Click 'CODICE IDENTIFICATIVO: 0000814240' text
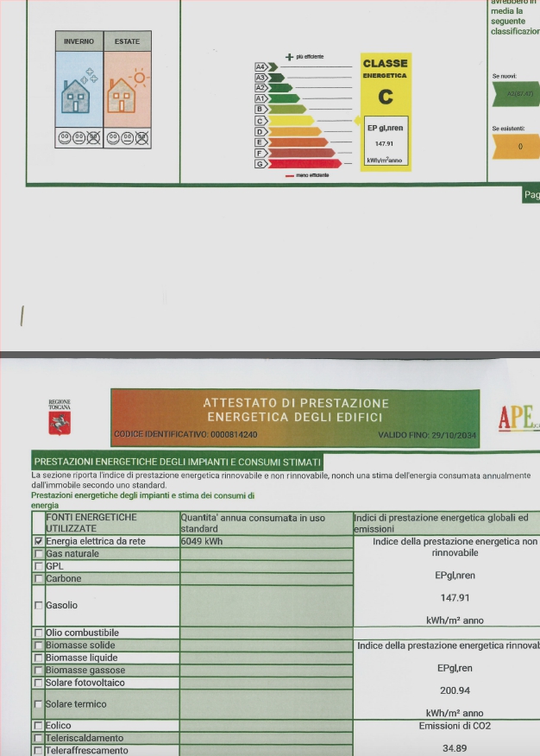Viewport: 540px width, 756px height. (185, 434)
